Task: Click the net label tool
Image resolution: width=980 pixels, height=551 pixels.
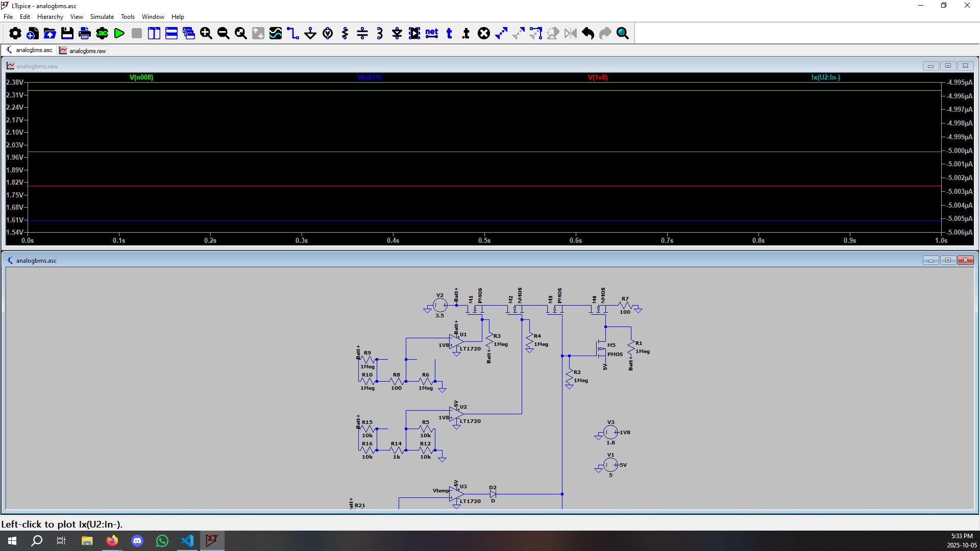Action: pos(432,34)
